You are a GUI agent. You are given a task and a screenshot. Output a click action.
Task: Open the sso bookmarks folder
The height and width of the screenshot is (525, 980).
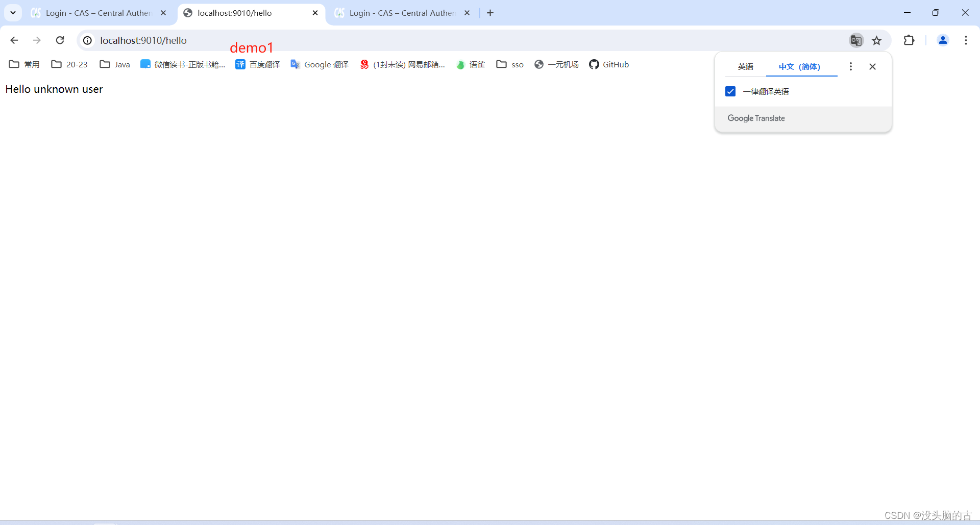click(x=510, y=64)
